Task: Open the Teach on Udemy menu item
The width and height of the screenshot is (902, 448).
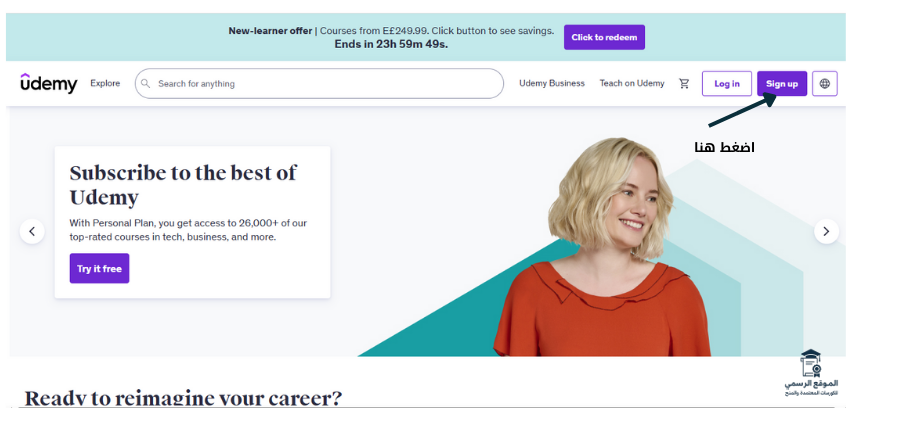Action: coord(632,84)
